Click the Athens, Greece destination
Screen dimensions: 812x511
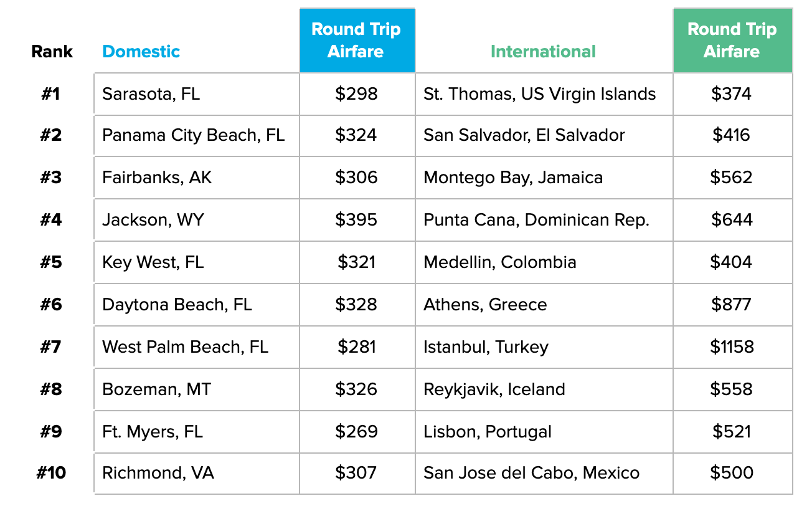coord(485,305)
